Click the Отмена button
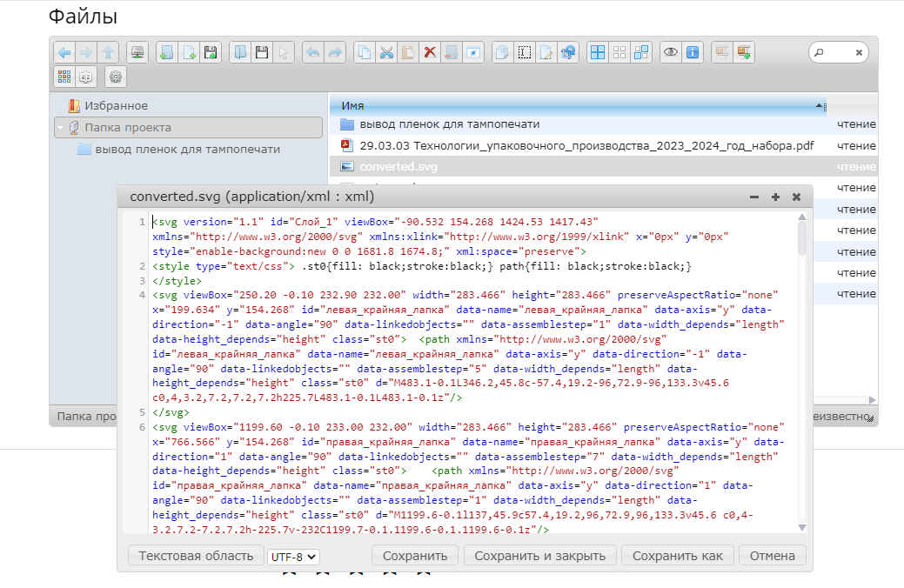904x588 pixels. tap(772, 556)
